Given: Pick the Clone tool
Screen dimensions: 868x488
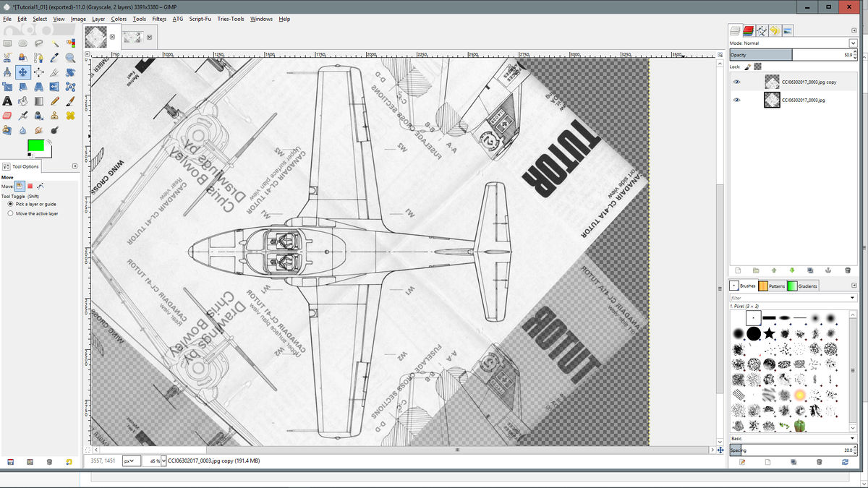Looking at the screenshot, I should pos(55,114).
